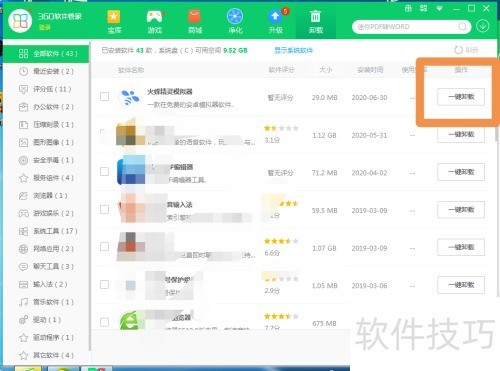Choose 驱动 (1) in sidebar

[x=46, y=320]
